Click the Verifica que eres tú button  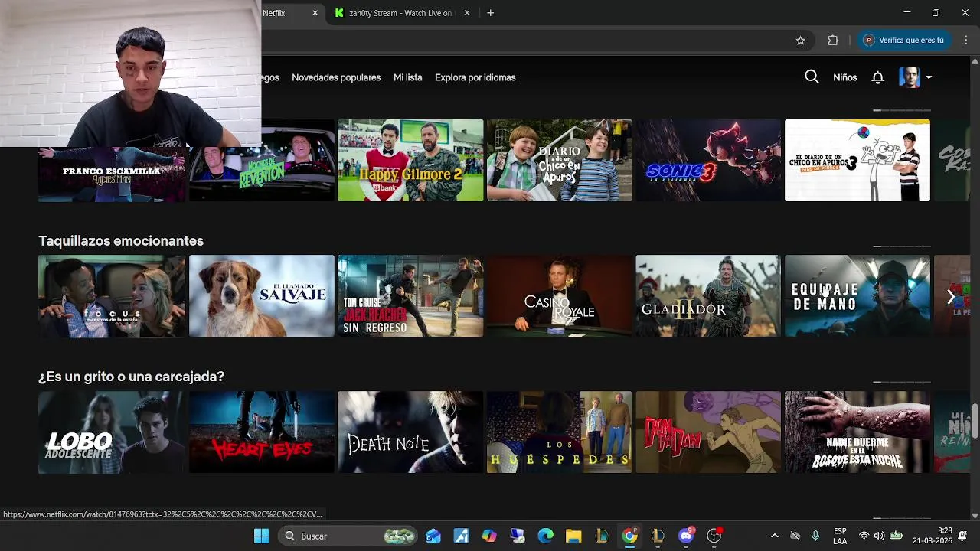point(904,41)
